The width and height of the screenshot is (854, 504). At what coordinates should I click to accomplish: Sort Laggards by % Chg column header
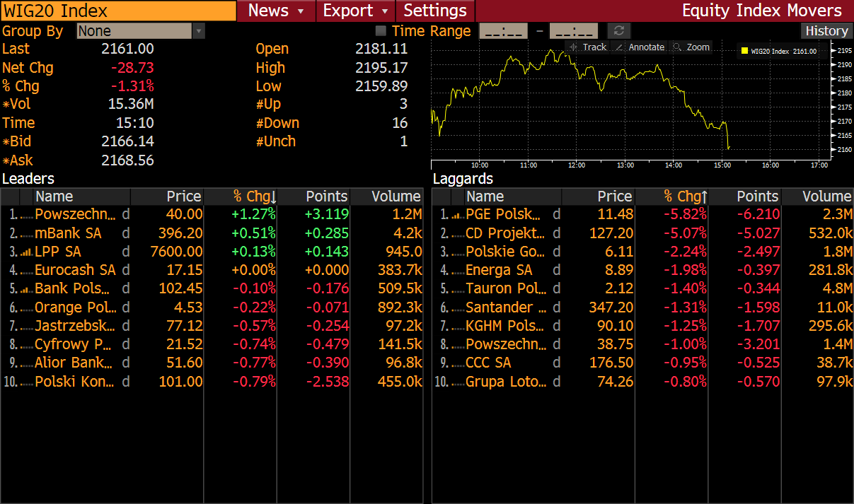click(x=671, y=197)
